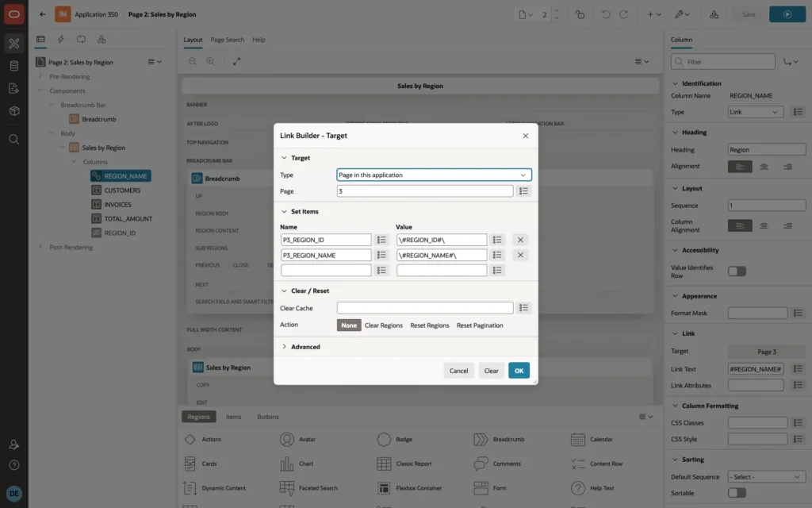Click the redo icon in top toolbar

click(x=623, y=14)
